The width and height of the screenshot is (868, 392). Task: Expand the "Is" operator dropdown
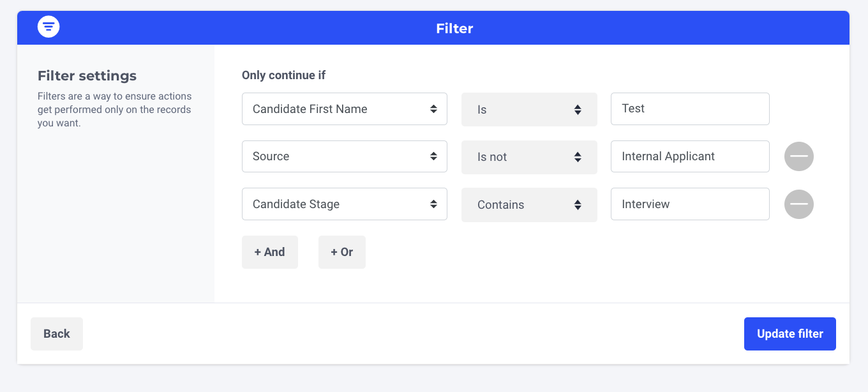click(528, 110)
